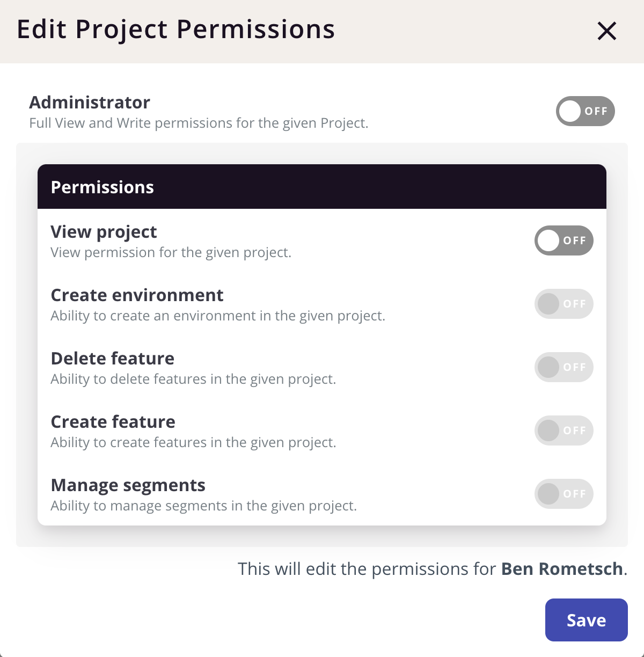Click the Permissions table header
The width and height of the screenshot is (644, 657).
pyautogui.click(x=322, y=187)
